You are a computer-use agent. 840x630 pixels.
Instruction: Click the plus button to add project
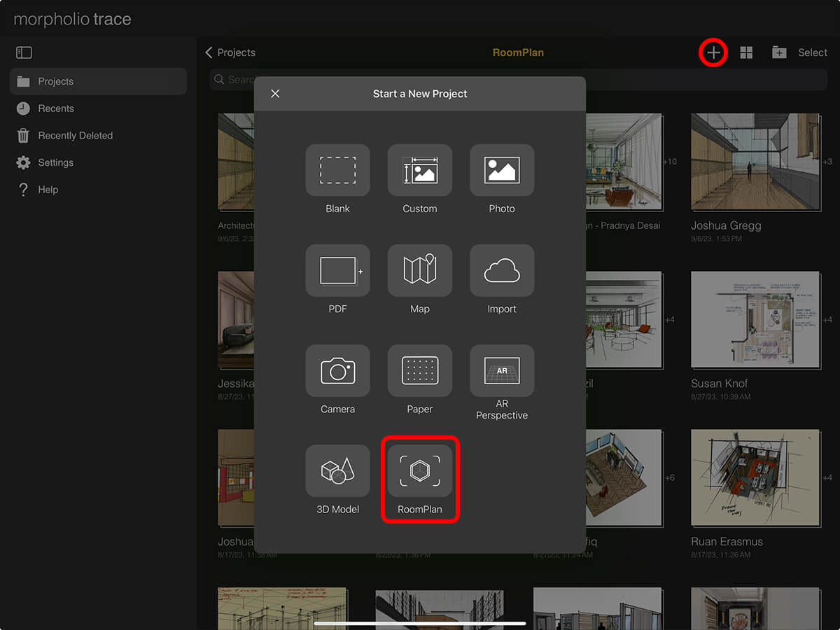713,52
